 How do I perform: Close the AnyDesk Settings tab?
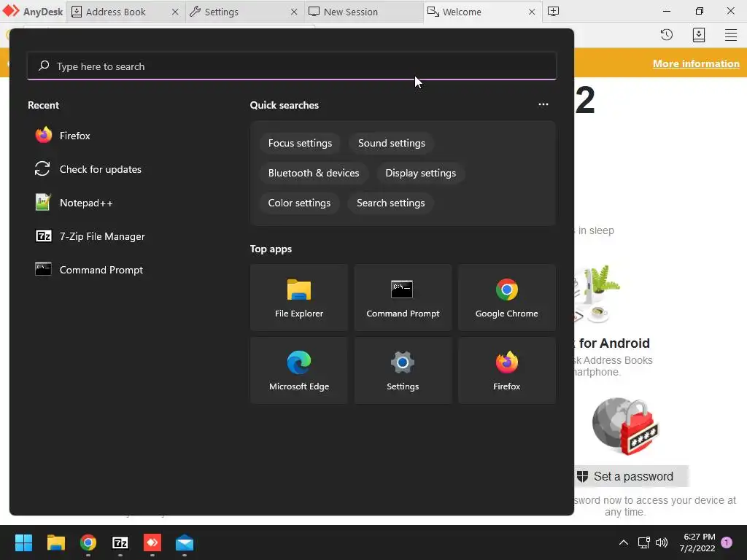tap(294, 12)
